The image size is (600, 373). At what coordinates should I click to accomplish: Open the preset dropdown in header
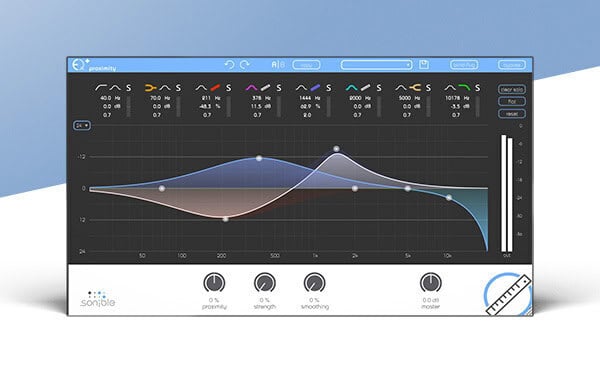377,65
